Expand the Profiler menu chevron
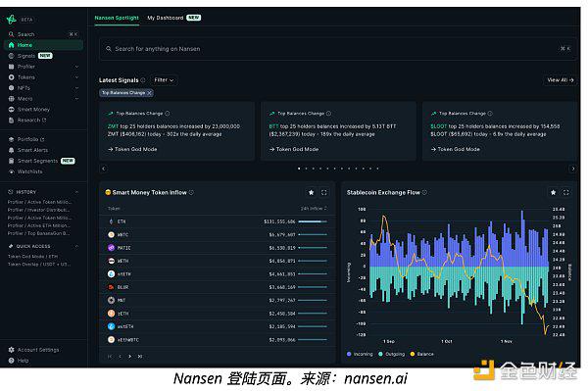 [x=76, y=67]
